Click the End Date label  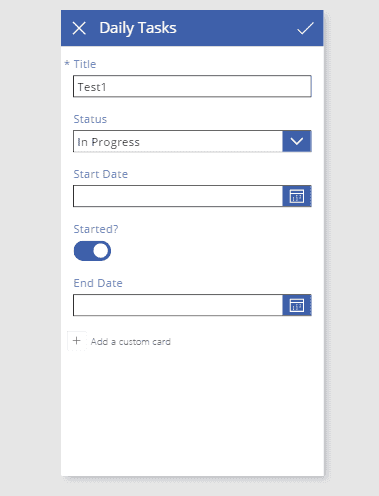(98, 283)
